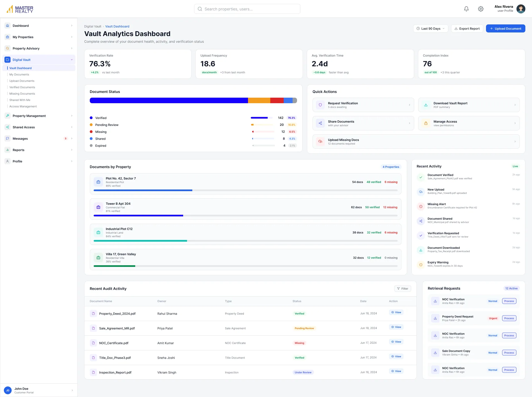The image size is (532, 397).
Task: Click the Share Documents share icon
Action: [x=320, y=123]
